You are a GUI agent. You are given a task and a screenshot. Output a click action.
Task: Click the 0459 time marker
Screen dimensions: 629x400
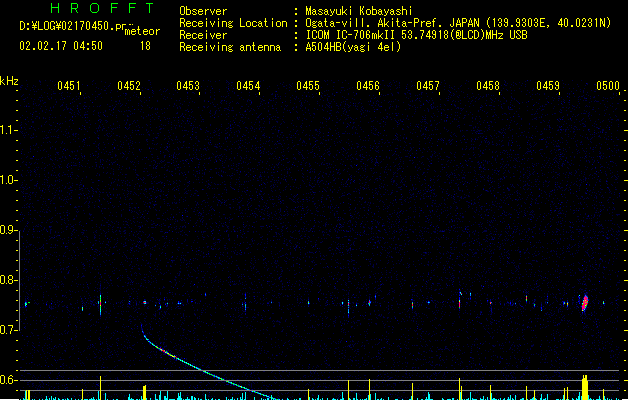[548, 86]
